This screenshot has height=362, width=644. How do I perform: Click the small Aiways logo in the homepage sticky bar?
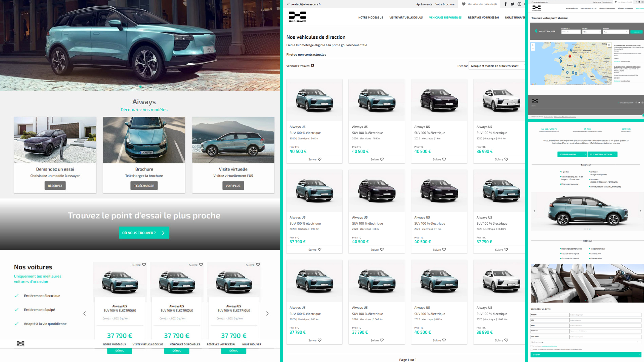(x=20, y=344)
